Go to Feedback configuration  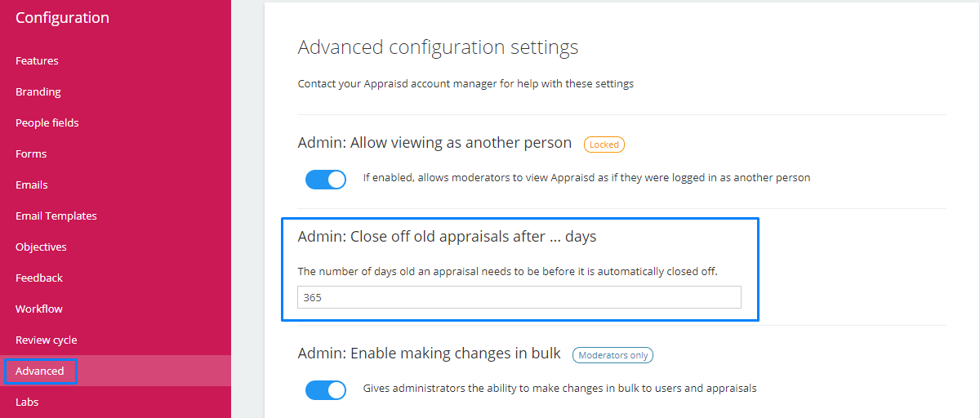(39, 278)
